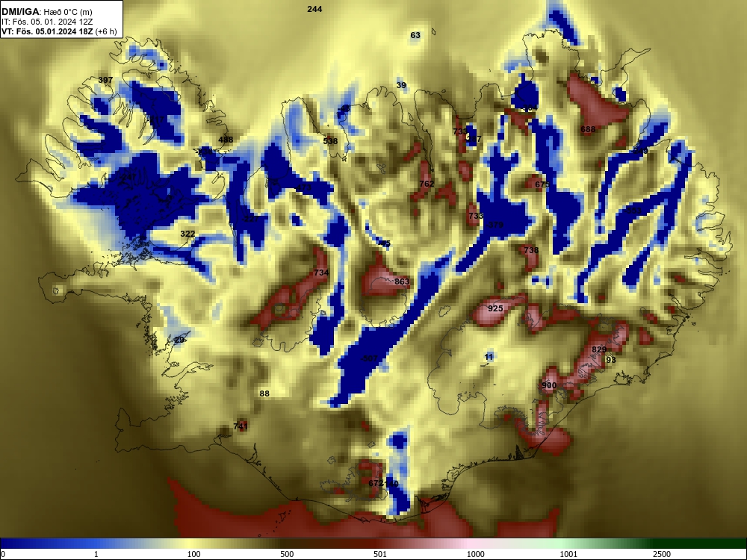The width and height of the screenshot is (747, 560).
Task: Click the map value 29
Action: (179, 340)
